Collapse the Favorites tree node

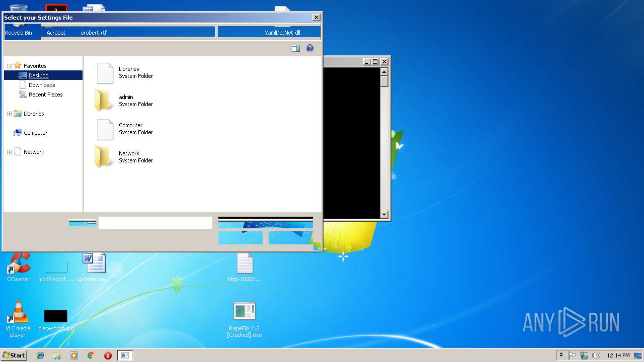pyautogui.click(x=10, y=66)
